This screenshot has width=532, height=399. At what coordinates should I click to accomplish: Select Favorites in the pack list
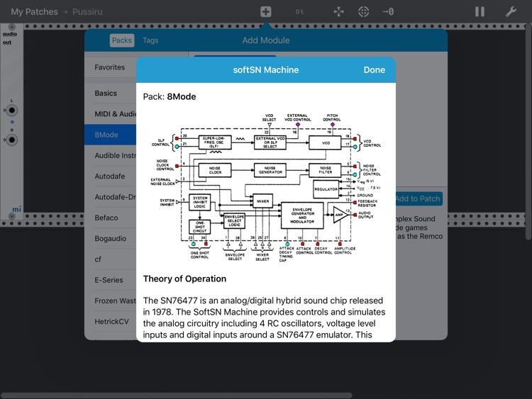[110, 67]
